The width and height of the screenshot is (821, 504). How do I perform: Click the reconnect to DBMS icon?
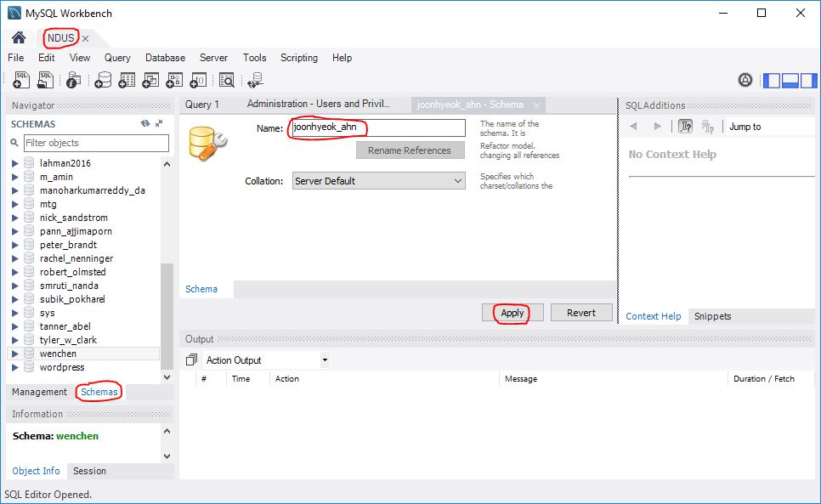255,80
